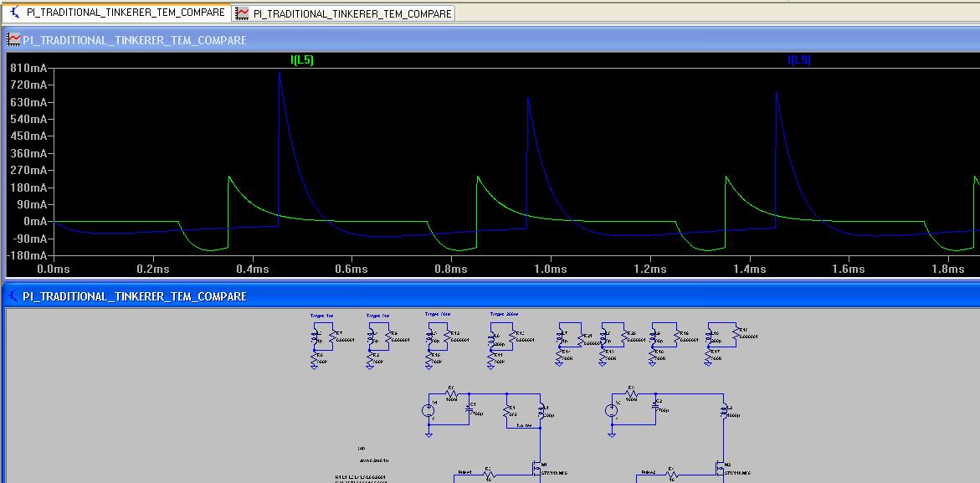Screen dimensions: 980x483
Task: Click the R1 resistor beside inductor L1
Action: coord(507,410)
